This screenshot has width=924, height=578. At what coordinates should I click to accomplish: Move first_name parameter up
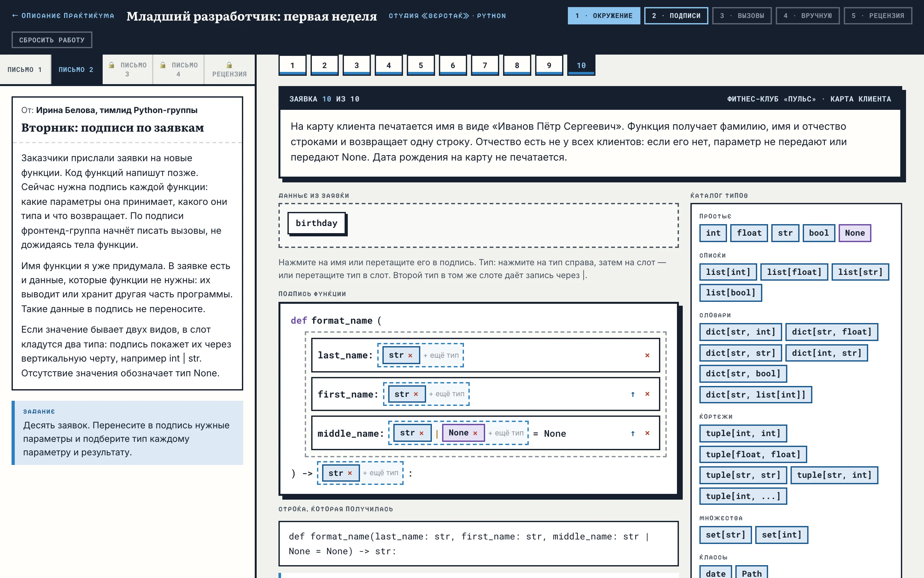pos(633,394)
